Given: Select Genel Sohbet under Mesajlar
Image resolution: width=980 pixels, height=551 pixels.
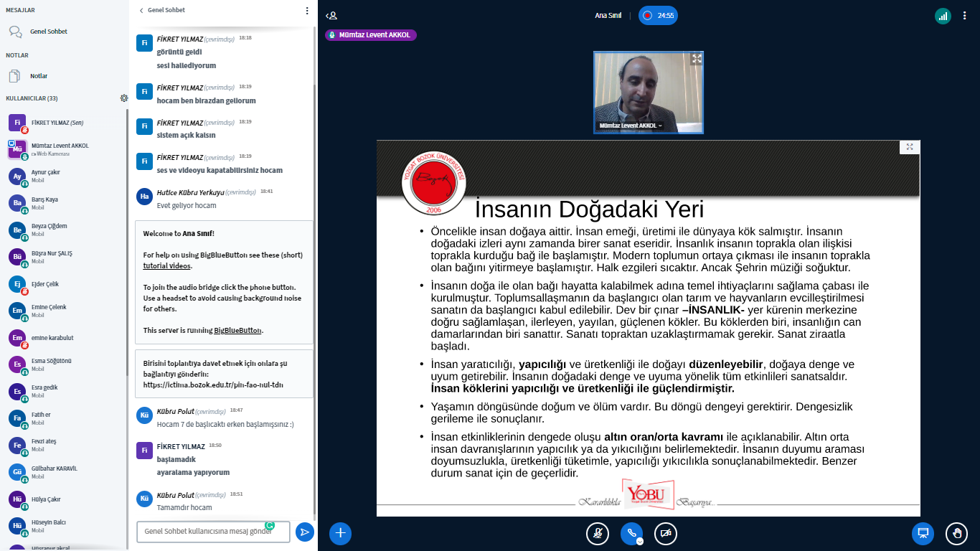Looking at the screenshot, I should [x=48, y=32].
